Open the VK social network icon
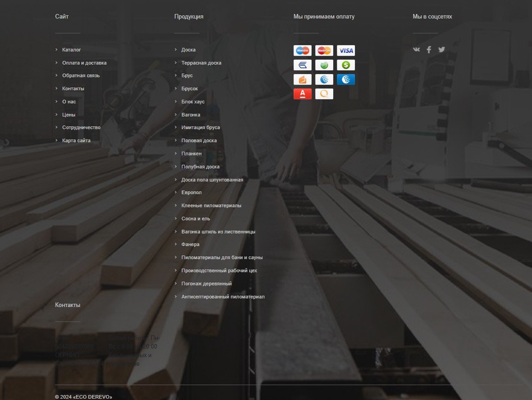This screenshot has height=400, width=532. tap(416, 50)
